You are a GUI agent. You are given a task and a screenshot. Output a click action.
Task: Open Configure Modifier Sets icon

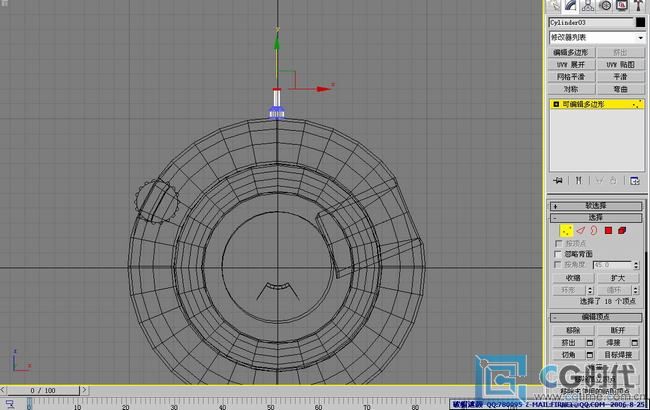(x=634, y=180)
